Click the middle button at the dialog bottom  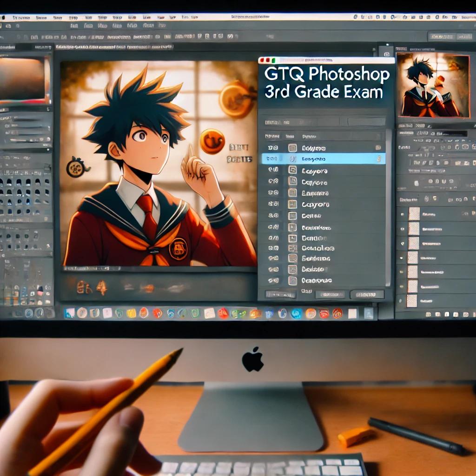pyautogui.click(x=330, y=294)
